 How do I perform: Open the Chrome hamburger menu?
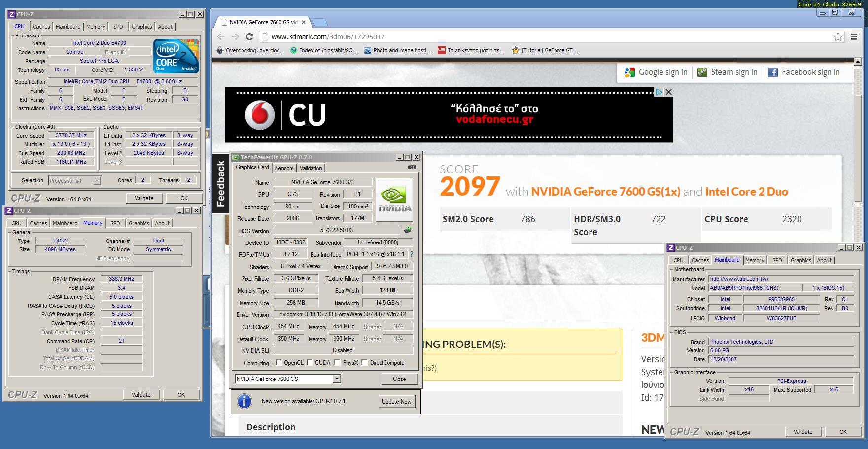point(854,37)
